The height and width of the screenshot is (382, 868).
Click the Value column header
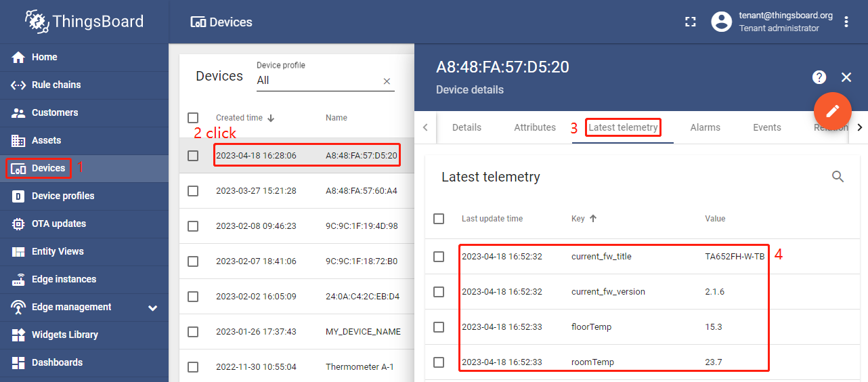[715, 219]
